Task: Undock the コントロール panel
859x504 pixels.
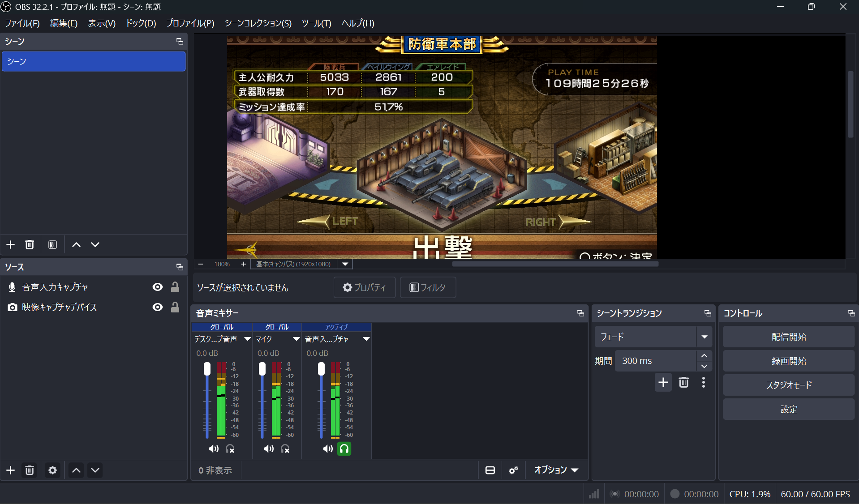Action: (851, 313)
